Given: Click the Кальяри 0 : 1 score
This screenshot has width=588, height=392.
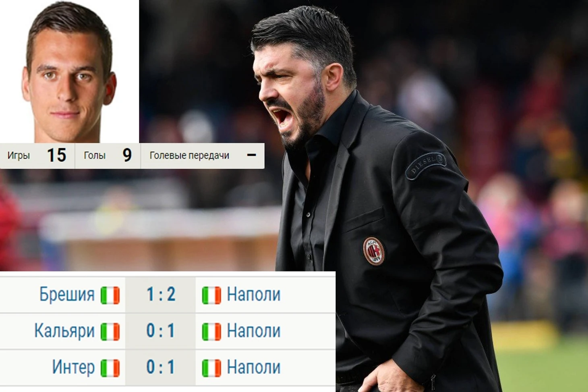Looking at the screenshot, I should coord(161,331).
